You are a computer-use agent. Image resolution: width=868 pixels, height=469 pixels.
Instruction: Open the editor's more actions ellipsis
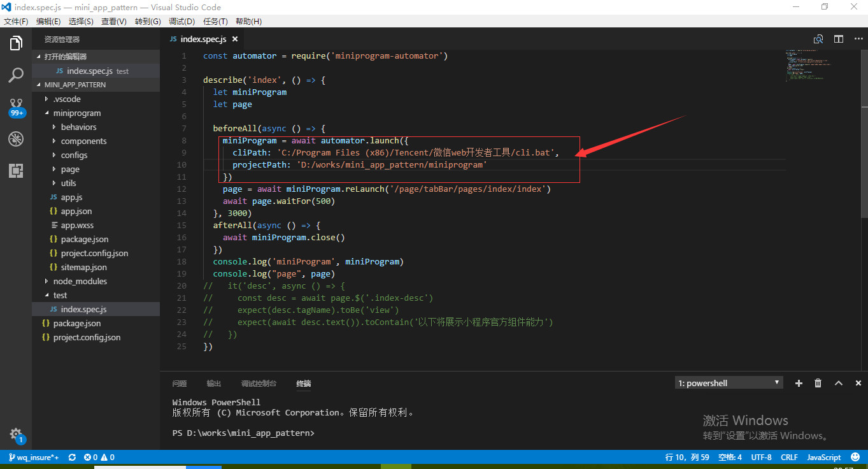[858, 39]
